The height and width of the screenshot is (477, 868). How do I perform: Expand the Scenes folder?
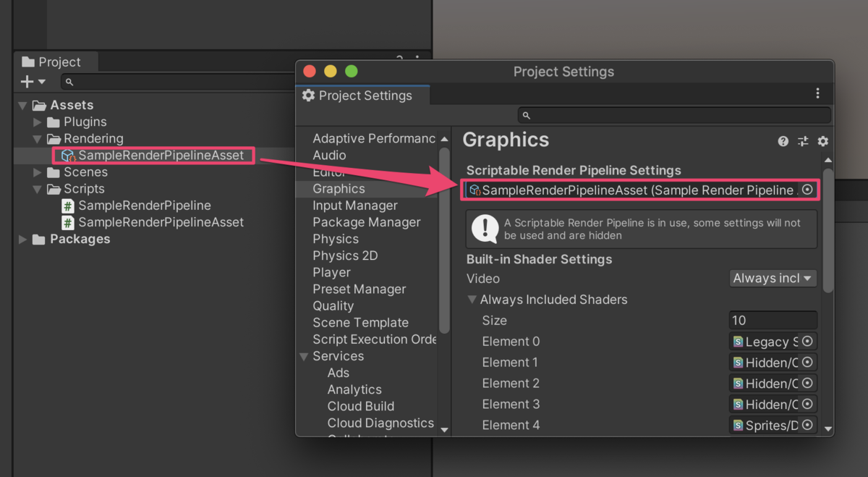[38, 172]
